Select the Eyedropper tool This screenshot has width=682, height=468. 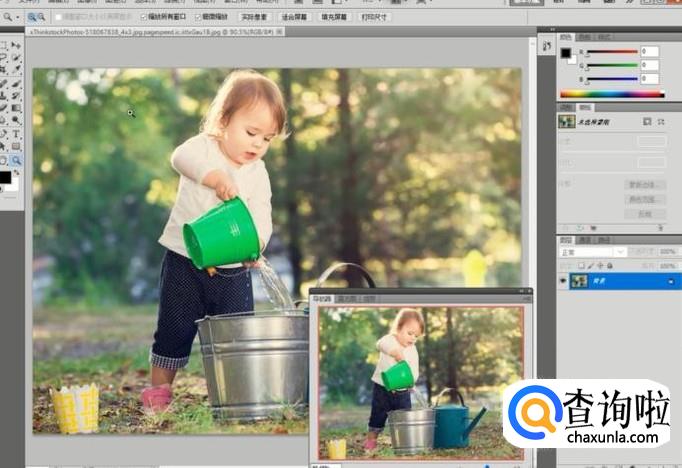pyautogui.click(x=16, y=70)
